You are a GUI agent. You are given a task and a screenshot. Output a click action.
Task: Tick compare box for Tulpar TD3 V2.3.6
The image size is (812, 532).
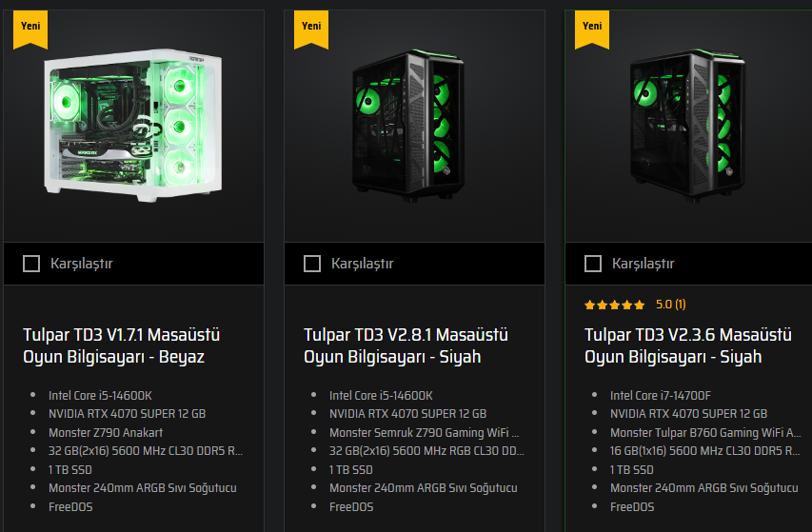(x=593, y=264)
